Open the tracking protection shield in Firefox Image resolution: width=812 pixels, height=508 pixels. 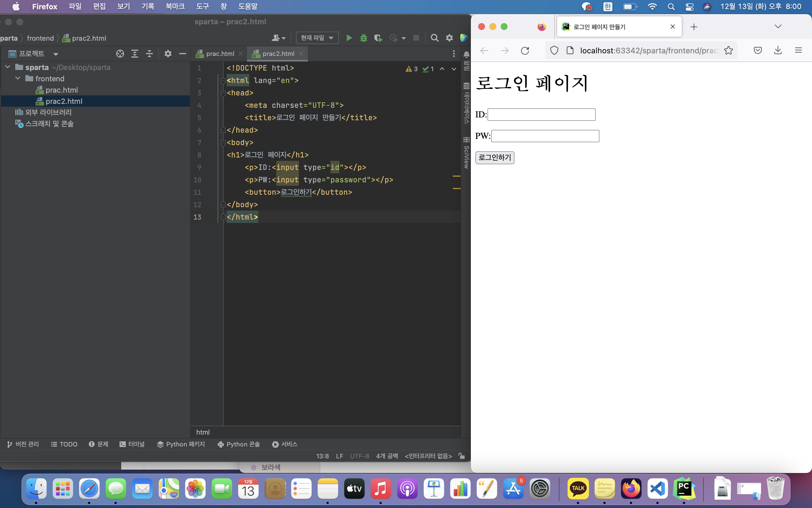(554, 51)
